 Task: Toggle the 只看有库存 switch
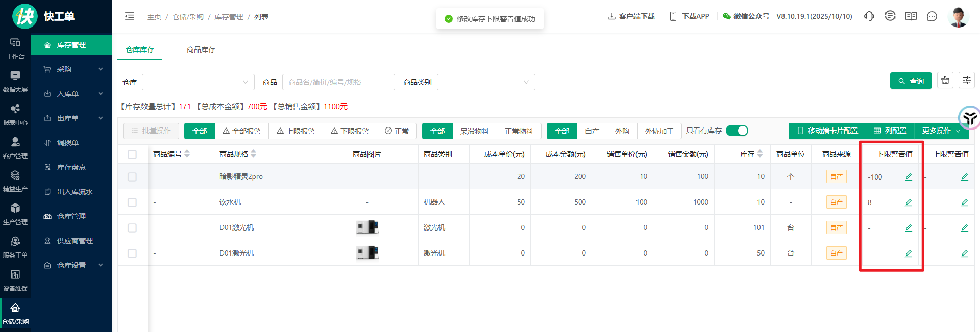(737, 131)
